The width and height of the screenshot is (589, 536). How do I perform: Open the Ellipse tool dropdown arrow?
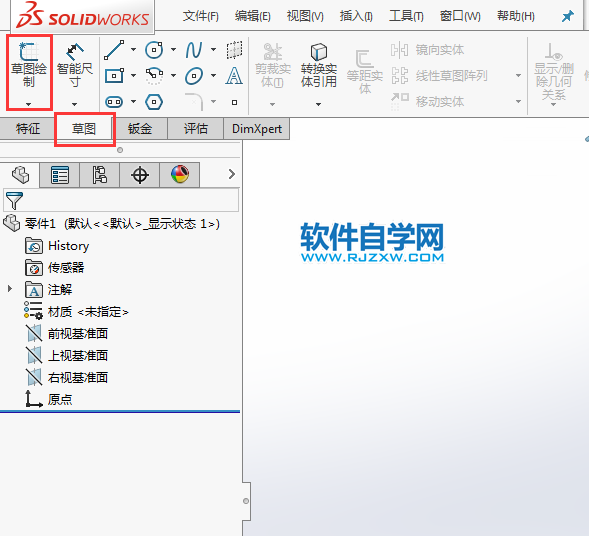click(x=213, y=75)
